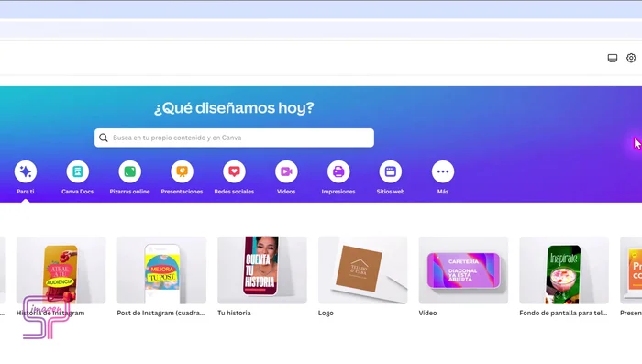Open the settings gear icon
This screenshot has height=364, width=642.
631,58
